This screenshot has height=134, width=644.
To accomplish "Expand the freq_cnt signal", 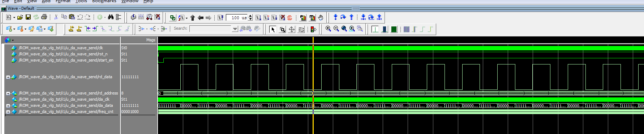I will click(8, 112).
